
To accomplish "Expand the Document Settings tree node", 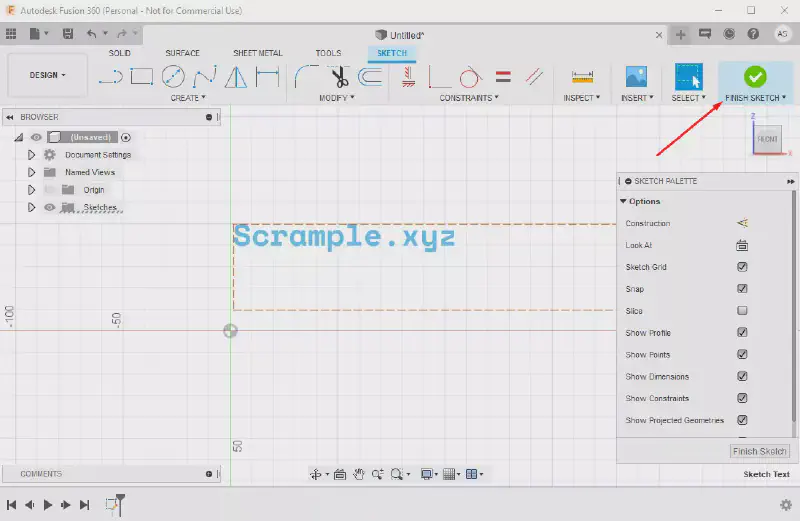I will pyautogui.click(x=31, y=155).
